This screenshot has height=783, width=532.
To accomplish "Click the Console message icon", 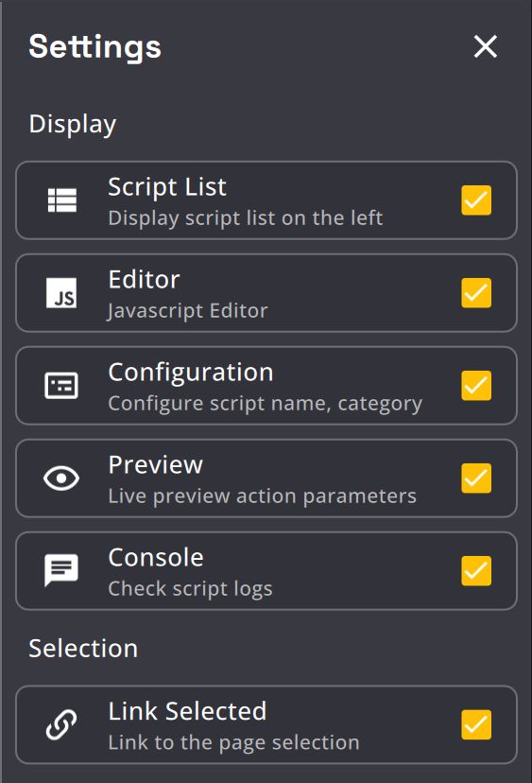I will click(x=61, y=570).
